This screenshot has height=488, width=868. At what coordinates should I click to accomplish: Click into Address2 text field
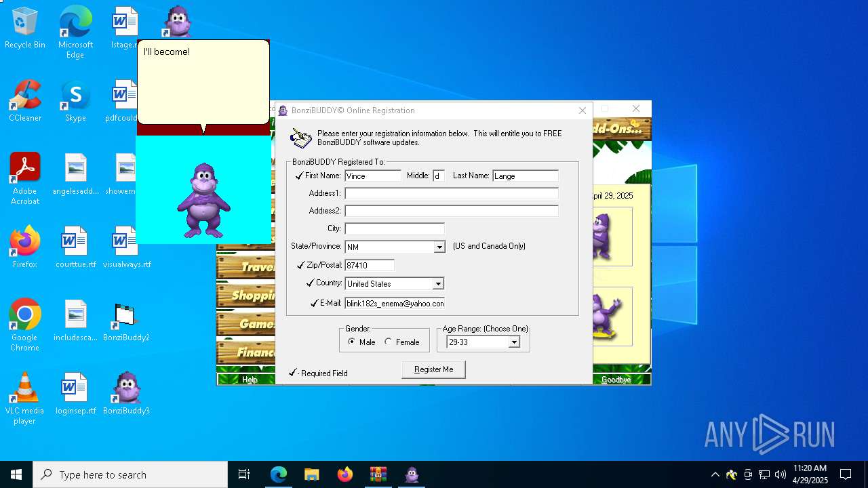452,211
